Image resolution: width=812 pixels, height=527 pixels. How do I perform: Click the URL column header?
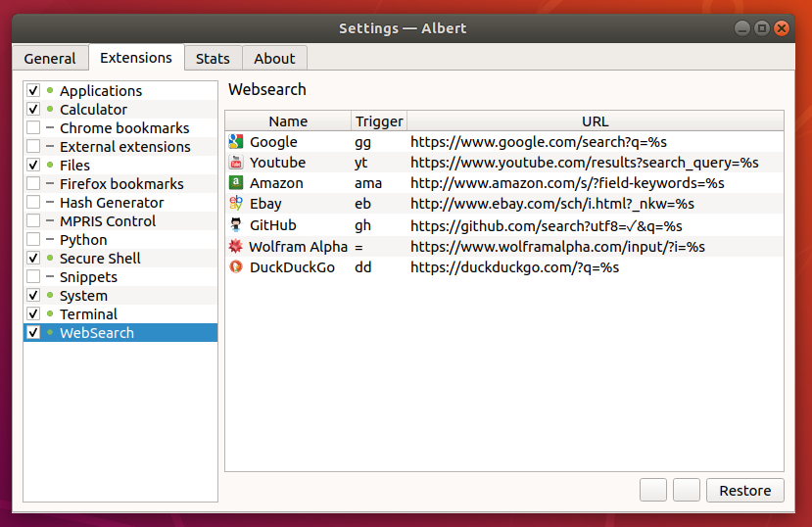click(596, 121)
